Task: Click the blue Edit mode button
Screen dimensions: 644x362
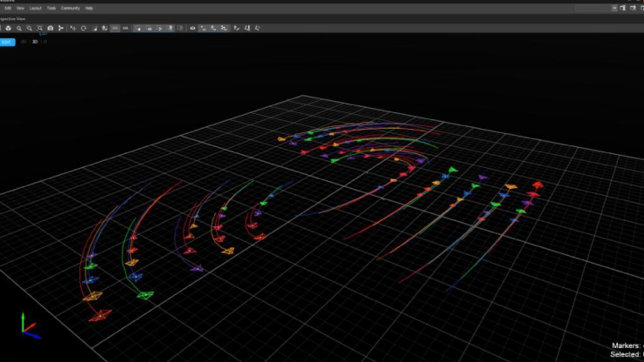Action: (7, 41)
